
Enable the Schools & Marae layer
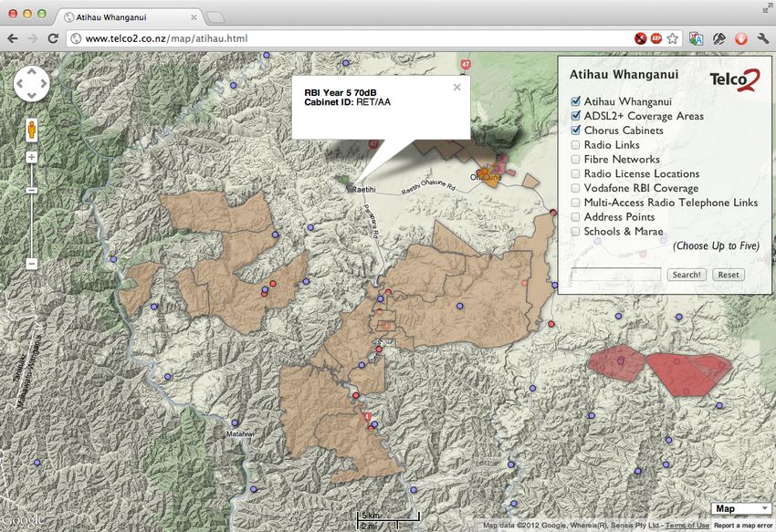point(575,231)
